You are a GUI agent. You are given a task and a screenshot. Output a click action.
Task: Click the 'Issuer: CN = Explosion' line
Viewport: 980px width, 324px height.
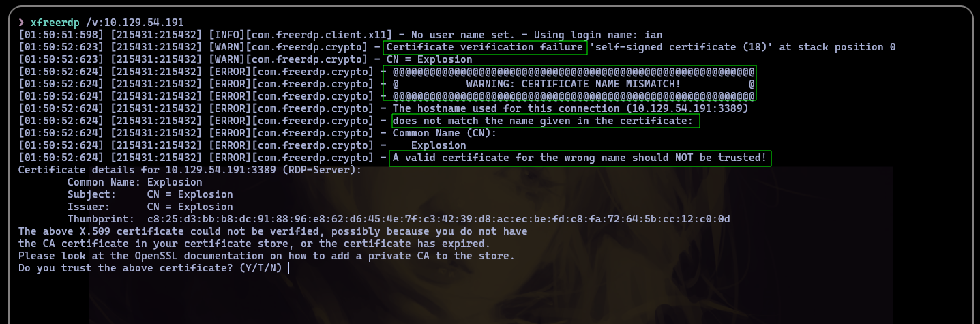coord(150,207)
